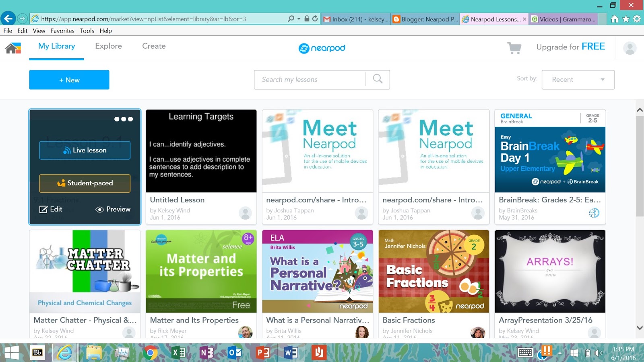This screenshot has width=644, height=362.
Task: Expand address bar search dropdown arrow
Action: click(x=299, y=19)
